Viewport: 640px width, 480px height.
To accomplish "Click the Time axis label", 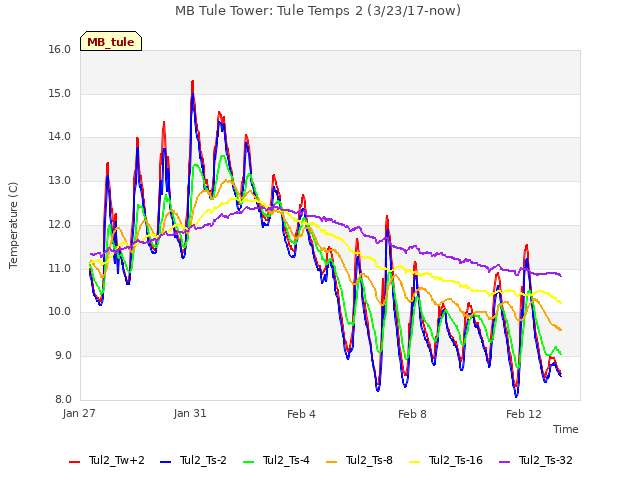I will [566, 429].
